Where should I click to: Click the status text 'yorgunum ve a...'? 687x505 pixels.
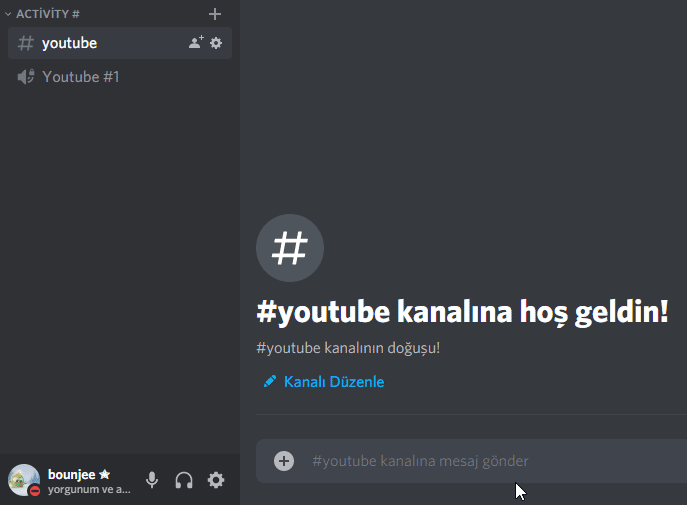pyautogui.click(x=89, y=490)
